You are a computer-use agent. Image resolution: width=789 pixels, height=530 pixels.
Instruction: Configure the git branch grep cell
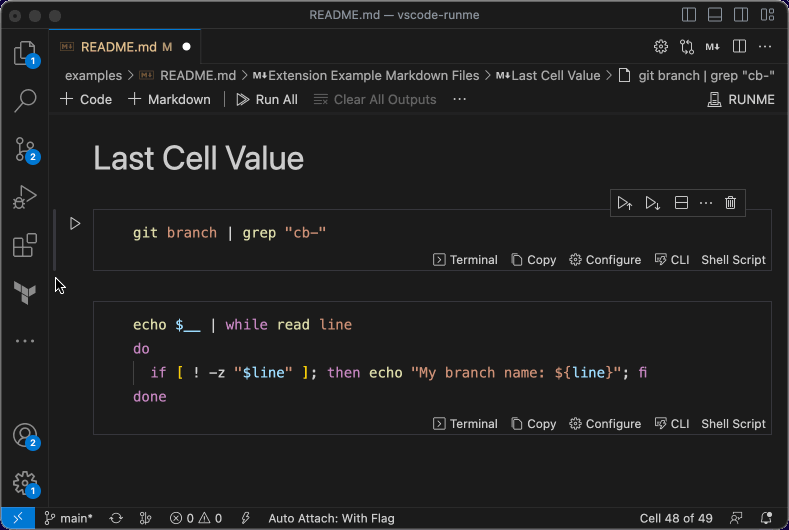[x=605, y=260]
